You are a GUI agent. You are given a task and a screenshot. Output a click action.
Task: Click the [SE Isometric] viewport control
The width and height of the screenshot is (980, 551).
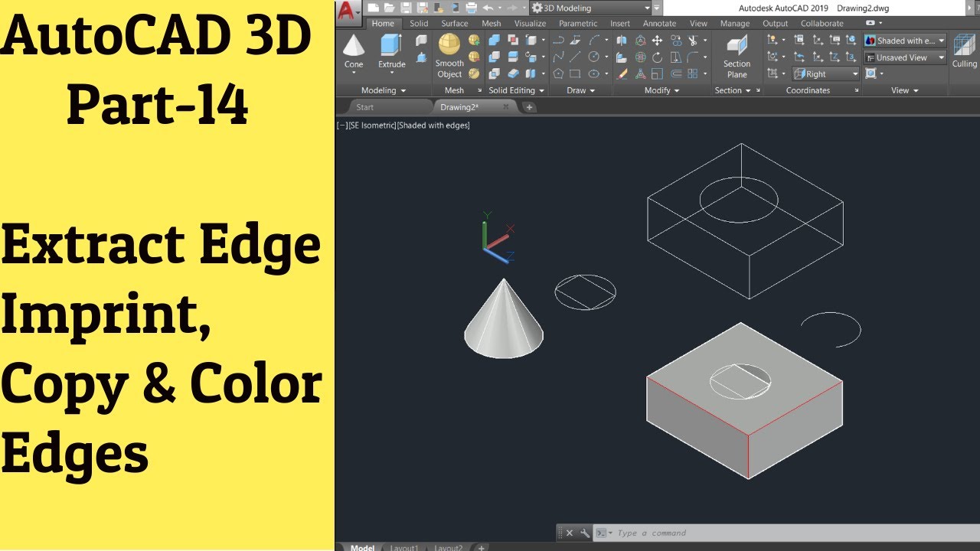[371, 126]
